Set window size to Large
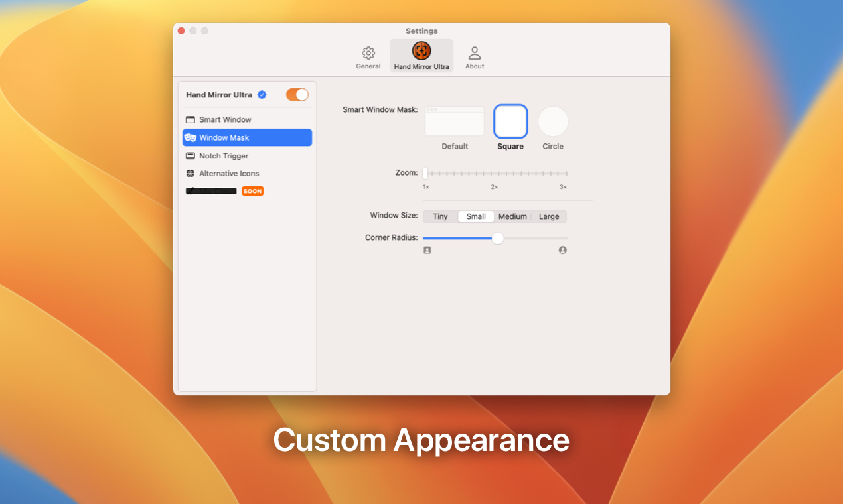This screenshot has width=843, height=504. click(549, 216)
